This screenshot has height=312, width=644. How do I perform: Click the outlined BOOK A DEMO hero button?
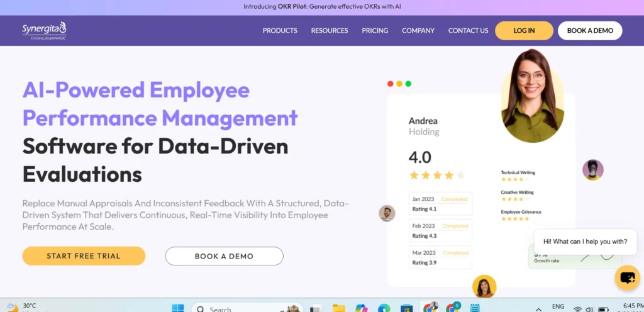(225, 256)
